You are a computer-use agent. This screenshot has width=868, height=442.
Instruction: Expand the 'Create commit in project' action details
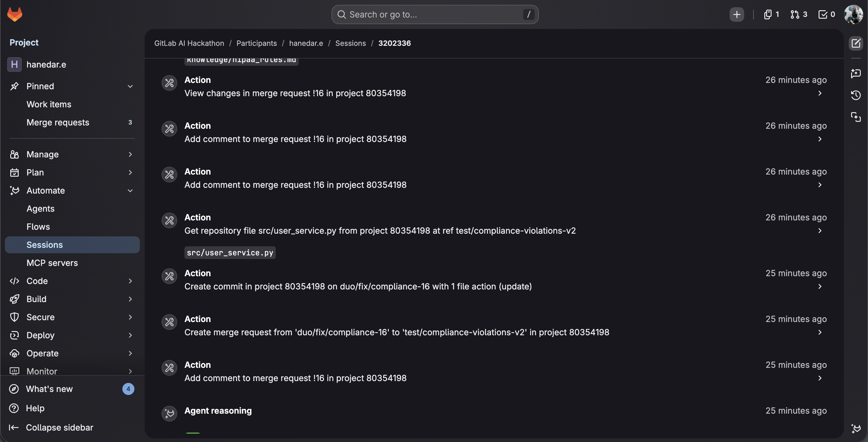pos(820,286)
